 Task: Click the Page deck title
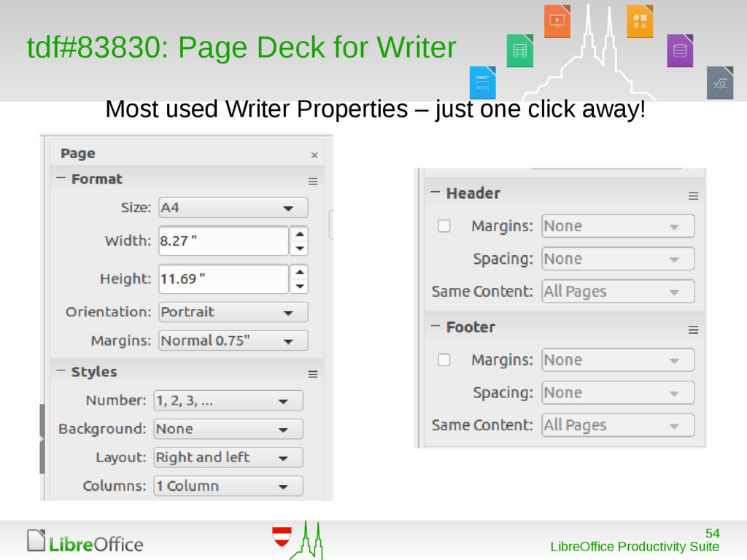click(x=77, y=153)
